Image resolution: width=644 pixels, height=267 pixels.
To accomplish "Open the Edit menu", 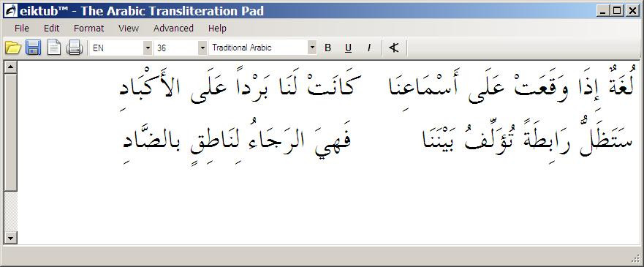I will click(52, 29).
